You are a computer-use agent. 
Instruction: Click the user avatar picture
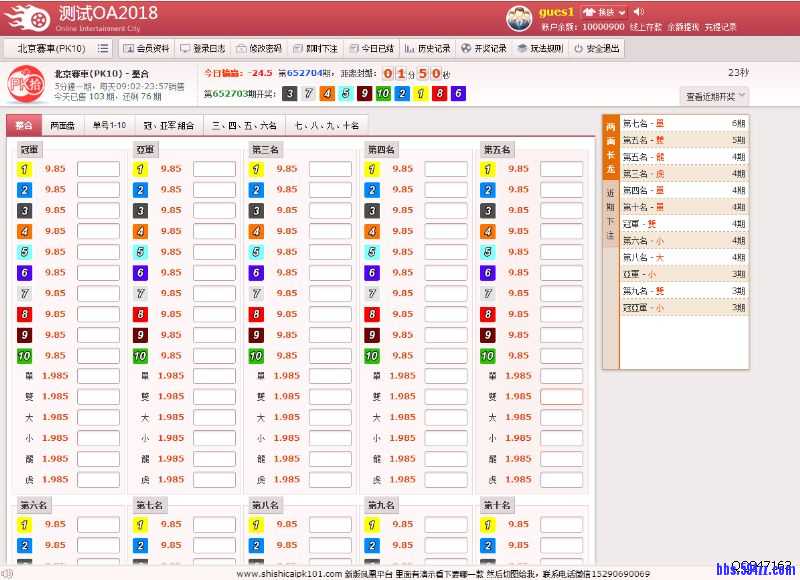tap(519, 17)
